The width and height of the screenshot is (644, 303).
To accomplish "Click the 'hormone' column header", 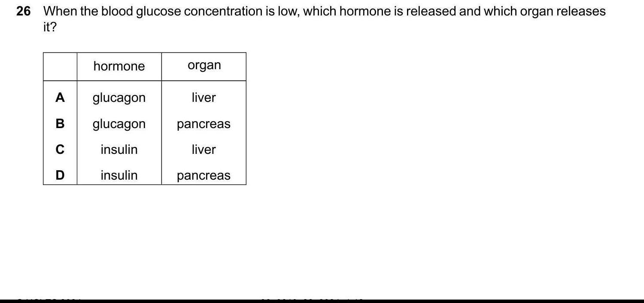I will (x=119, y=66).
